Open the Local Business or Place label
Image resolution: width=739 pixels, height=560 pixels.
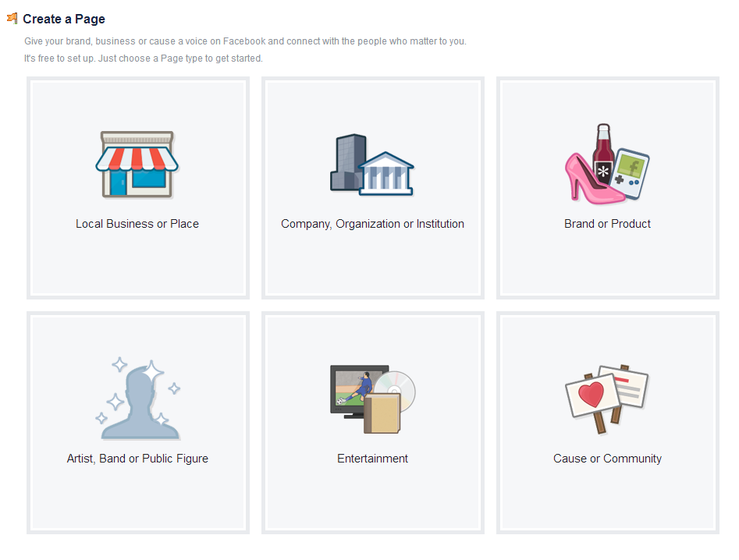tap(137, 224)
